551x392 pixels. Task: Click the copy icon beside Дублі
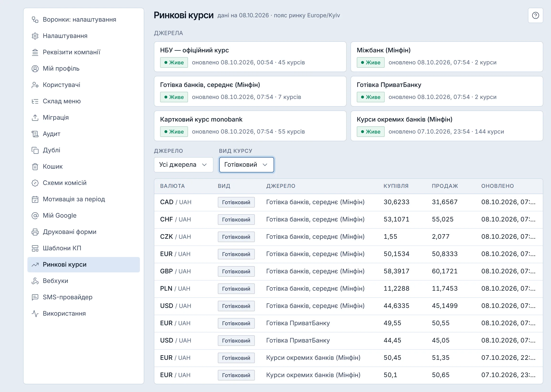[x=35, y=150]
